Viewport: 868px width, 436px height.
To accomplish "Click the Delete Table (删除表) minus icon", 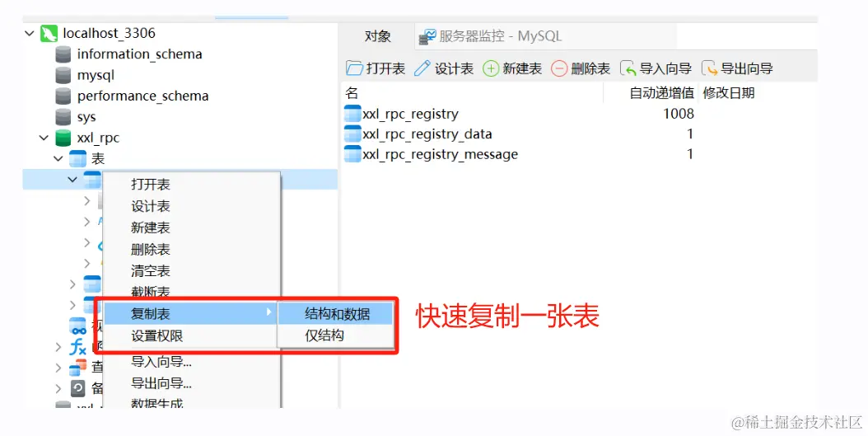I will click(x=559, y=68).
